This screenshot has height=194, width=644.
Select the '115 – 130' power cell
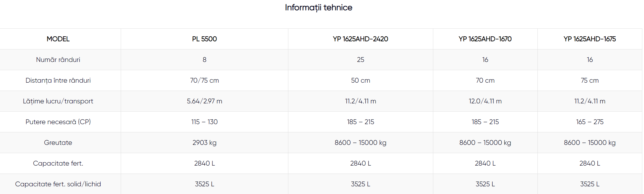click(204, 122)
